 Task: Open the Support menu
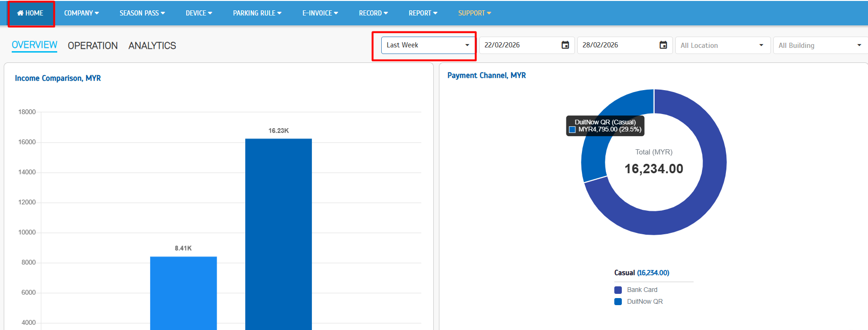point(474,13)
